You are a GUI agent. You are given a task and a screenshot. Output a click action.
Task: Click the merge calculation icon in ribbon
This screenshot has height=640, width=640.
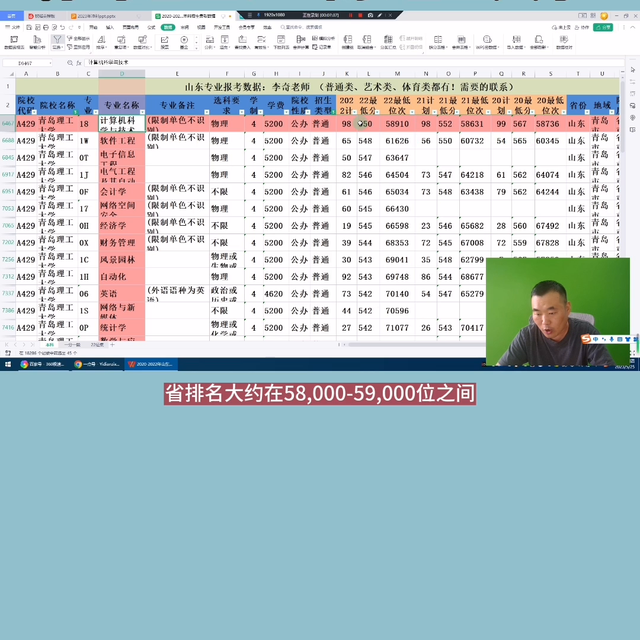tap(300, 40)
